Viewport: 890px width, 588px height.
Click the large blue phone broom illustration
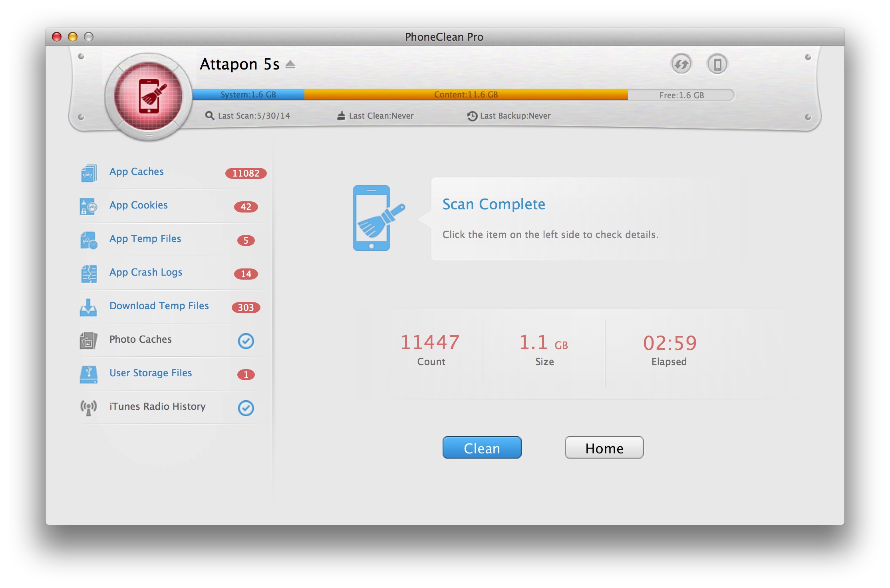pos(377,218)
